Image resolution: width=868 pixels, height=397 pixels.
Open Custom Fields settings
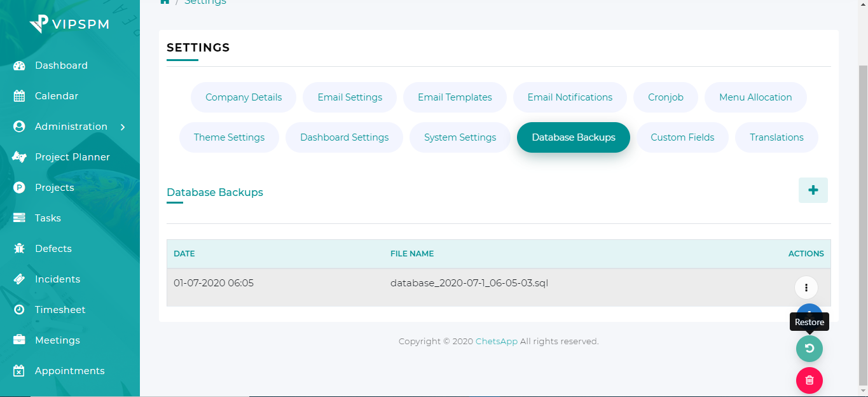pos(682,137)
